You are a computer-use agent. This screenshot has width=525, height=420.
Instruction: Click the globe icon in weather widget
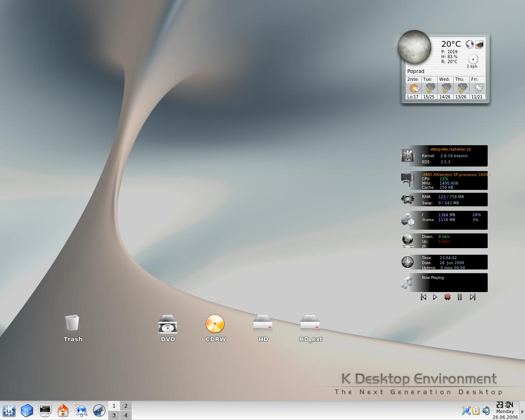(x=470, y=44)
